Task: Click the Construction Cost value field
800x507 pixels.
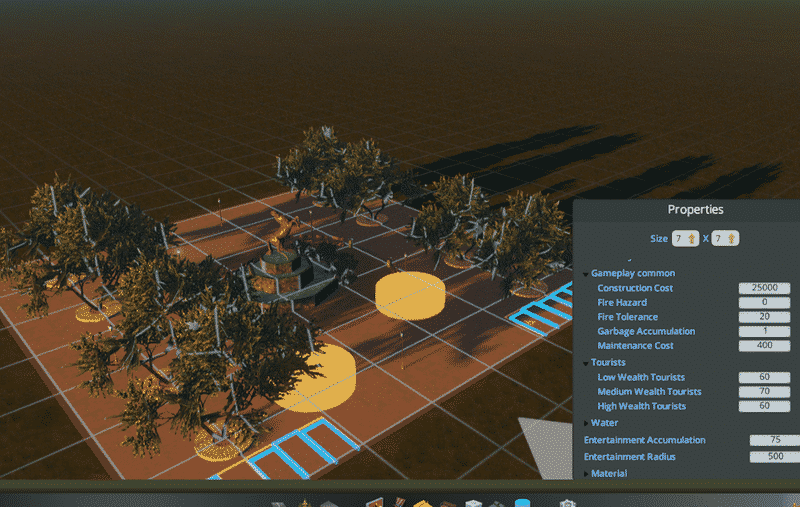Action: (764, 288)
